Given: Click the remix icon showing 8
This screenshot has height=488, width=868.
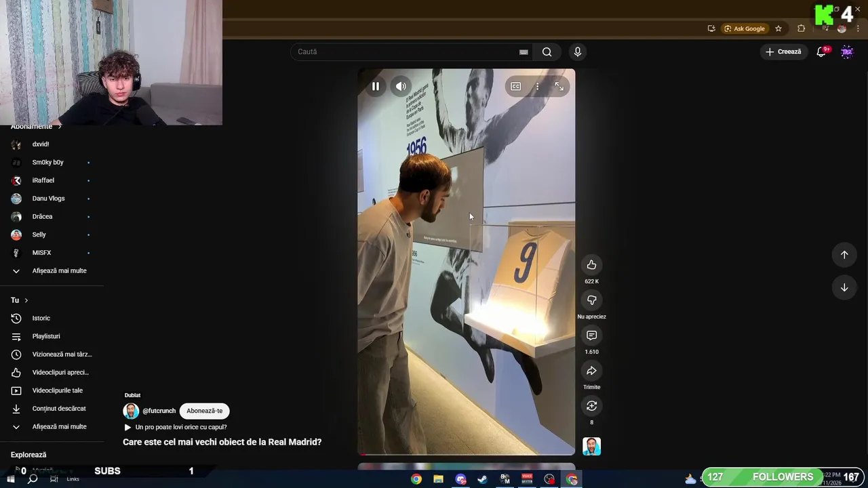Looking at the screenshot, I should tap(591, 406).
